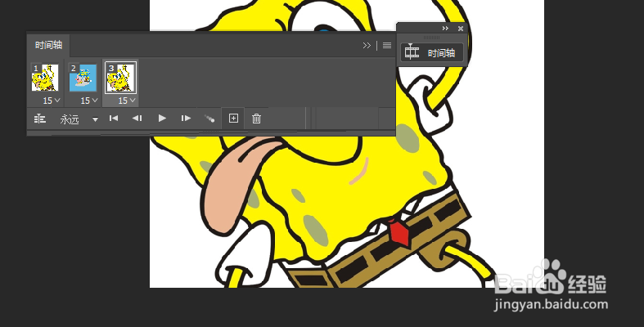Open frame 2 delay time dropdown
644x327 pixels.
point(89,101)
